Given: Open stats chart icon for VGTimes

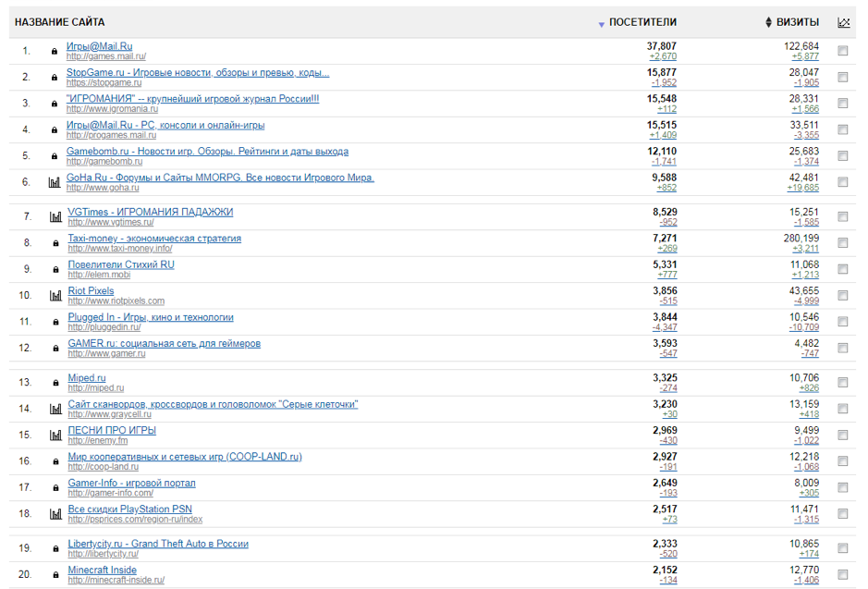Looking at the screenshot, I should (x=55, y=216).
